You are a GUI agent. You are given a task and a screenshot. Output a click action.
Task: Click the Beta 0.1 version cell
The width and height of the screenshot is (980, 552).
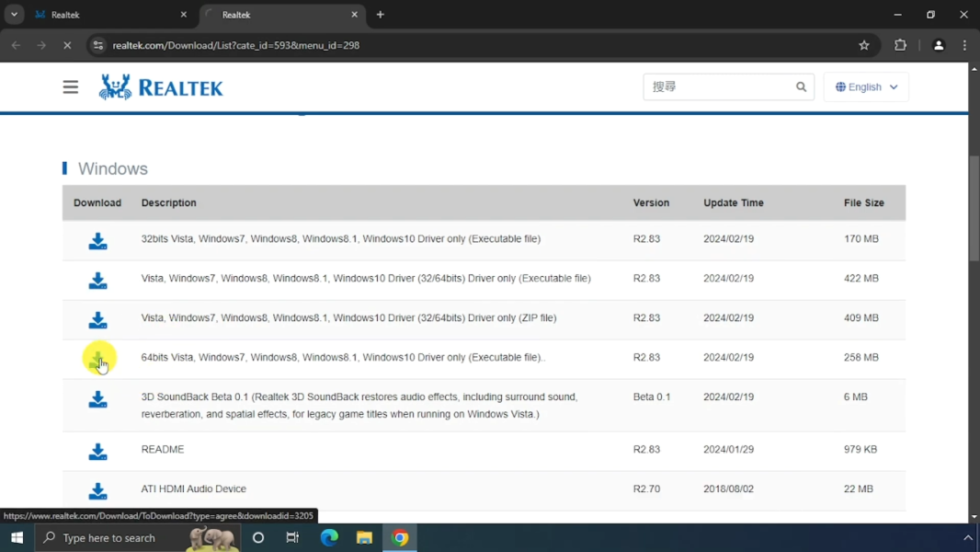click(x=652, y=397)
